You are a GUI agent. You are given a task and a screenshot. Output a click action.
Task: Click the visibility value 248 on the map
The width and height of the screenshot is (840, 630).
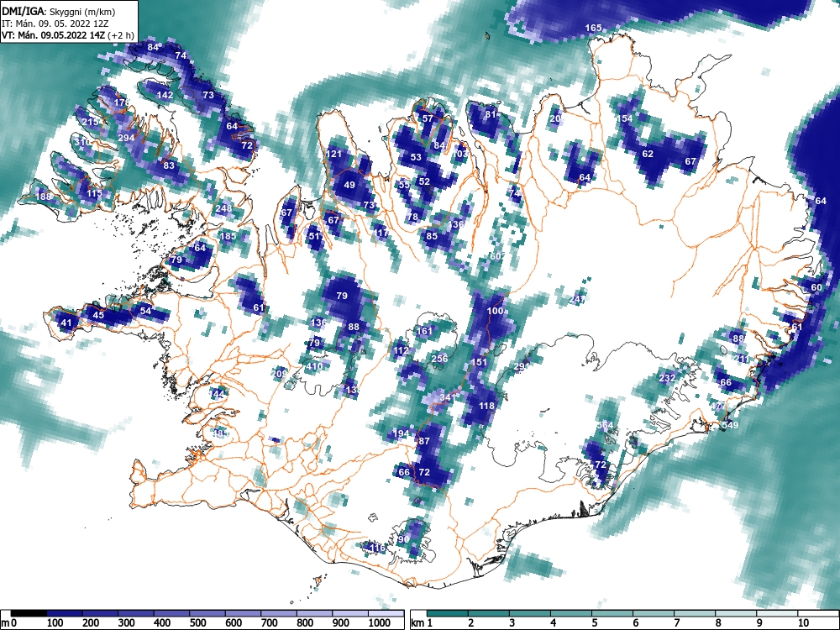point(223,208)
